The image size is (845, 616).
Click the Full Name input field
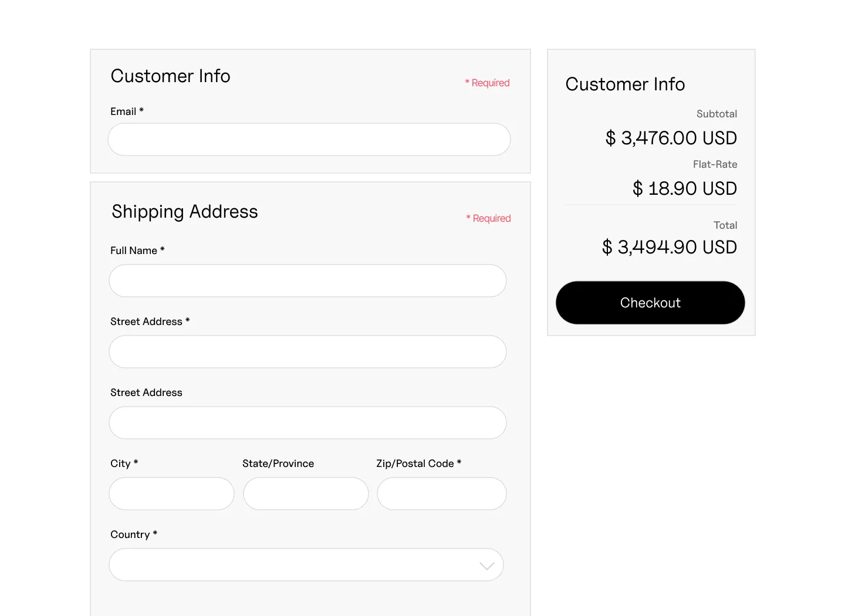pyautogui.click(x=307, y=280)
